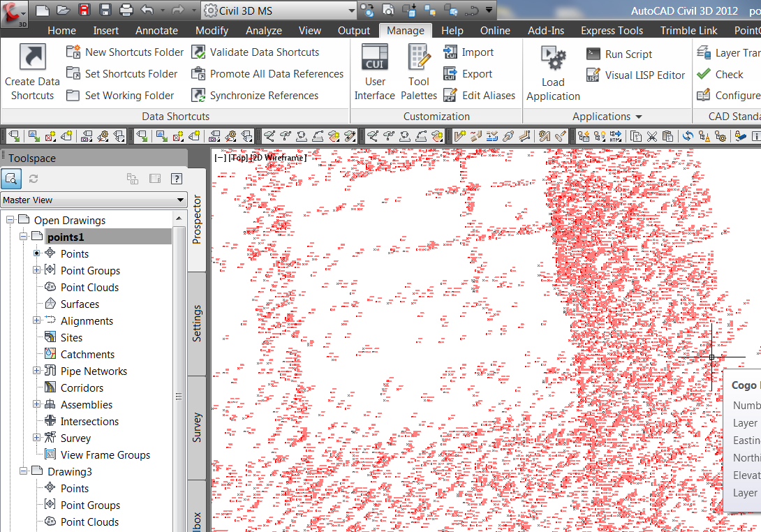The height and width of the screenshot is (532, 761).
Task: Click the New drawing icon in quick access toolbar
Action: click(43, 10)
